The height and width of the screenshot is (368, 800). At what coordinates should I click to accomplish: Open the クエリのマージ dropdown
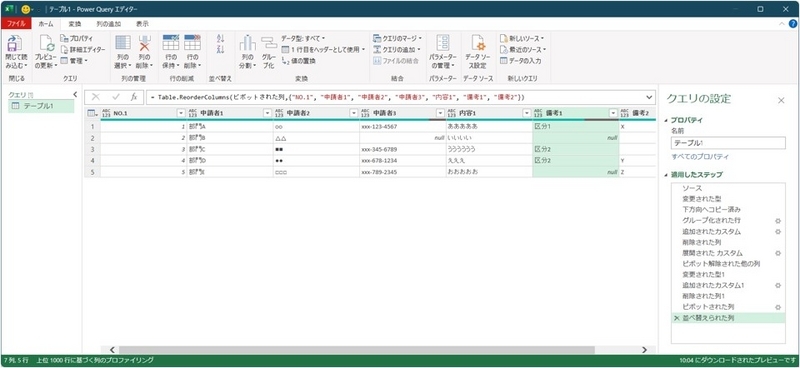click(x=397, y=38)
